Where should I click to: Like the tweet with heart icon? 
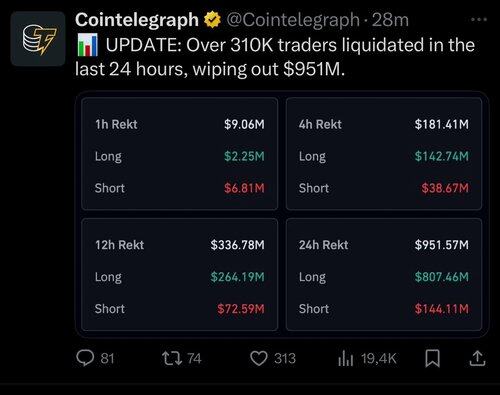pos(259,359)
